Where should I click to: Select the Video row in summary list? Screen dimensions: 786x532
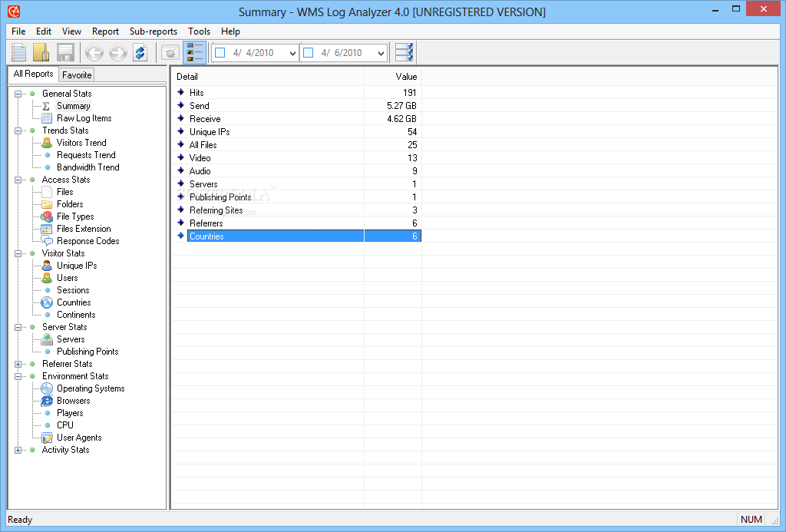tap(297, 158)
